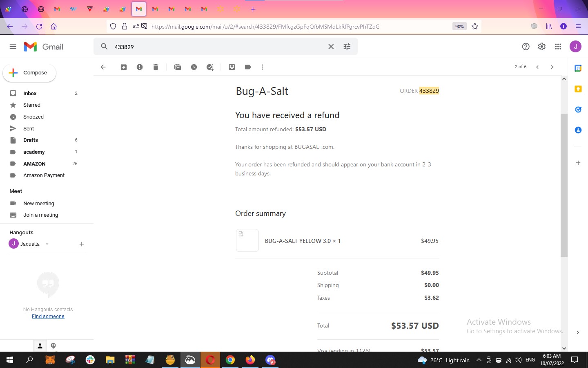Click the BUG-A-SALT YELLOW 3.0 item name
Screen dimensions: 588x368
tap(303, 241)
